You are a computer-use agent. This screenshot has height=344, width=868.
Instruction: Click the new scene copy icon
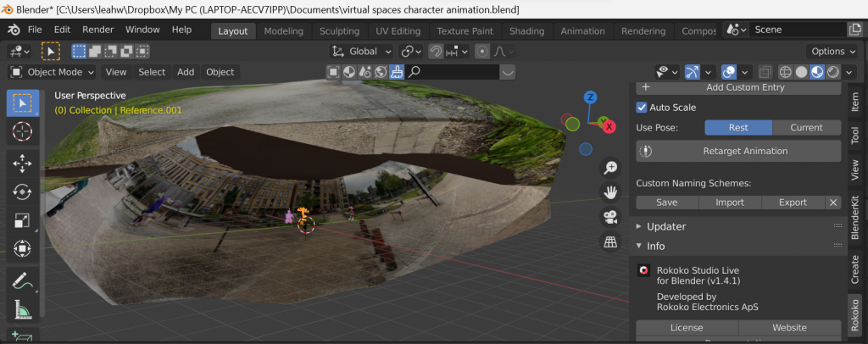pyautogui.click(x=854, y=30)
